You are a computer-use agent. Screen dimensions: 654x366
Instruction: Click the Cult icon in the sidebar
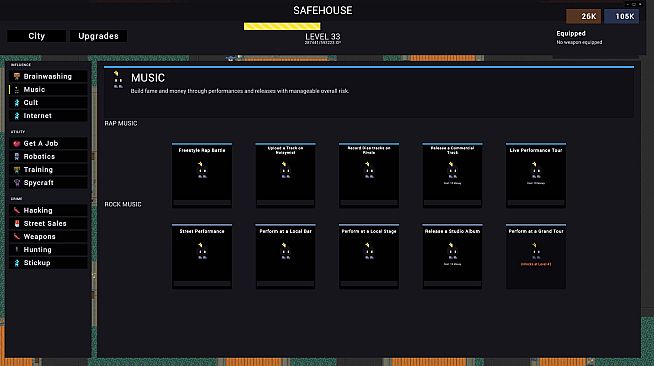coord(17,103)
